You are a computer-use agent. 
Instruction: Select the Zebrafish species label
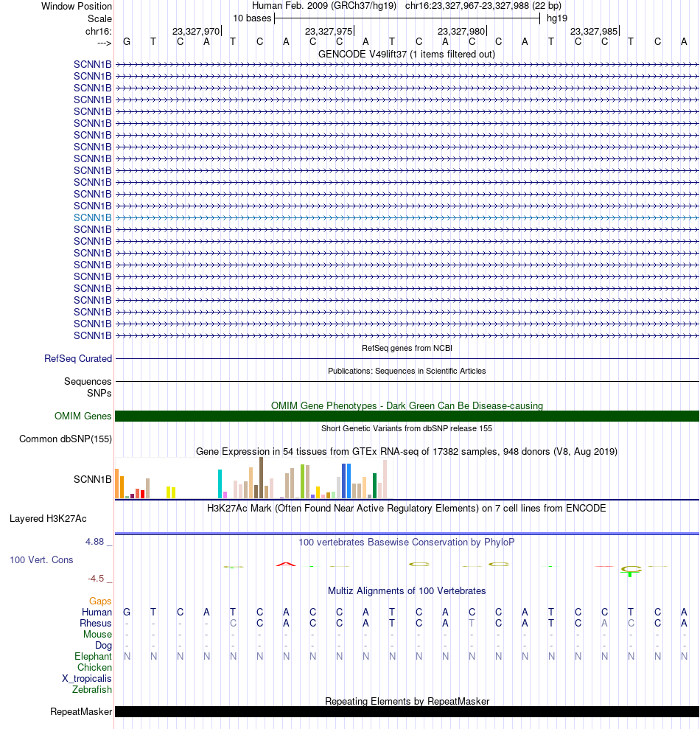[x=92, y=689]
